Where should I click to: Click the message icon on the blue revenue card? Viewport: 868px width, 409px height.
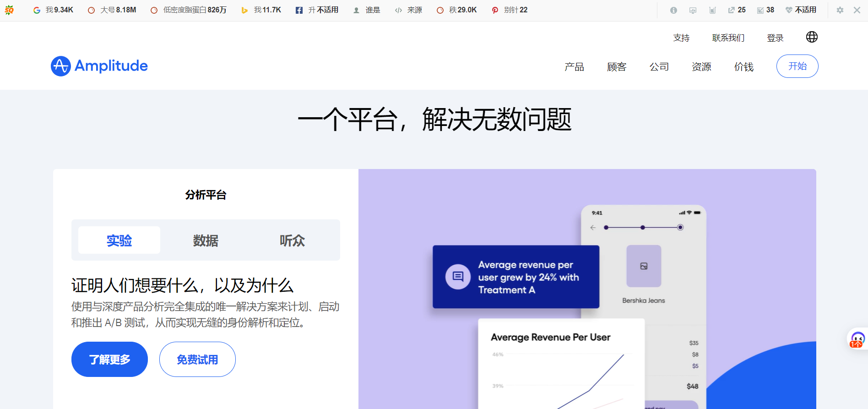[x=458, y=277]
